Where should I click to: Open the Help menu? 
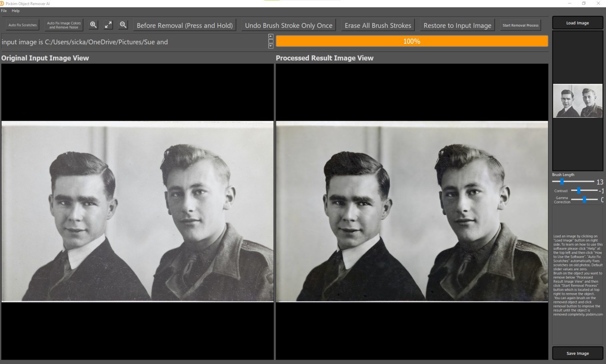tap(15, 11)
